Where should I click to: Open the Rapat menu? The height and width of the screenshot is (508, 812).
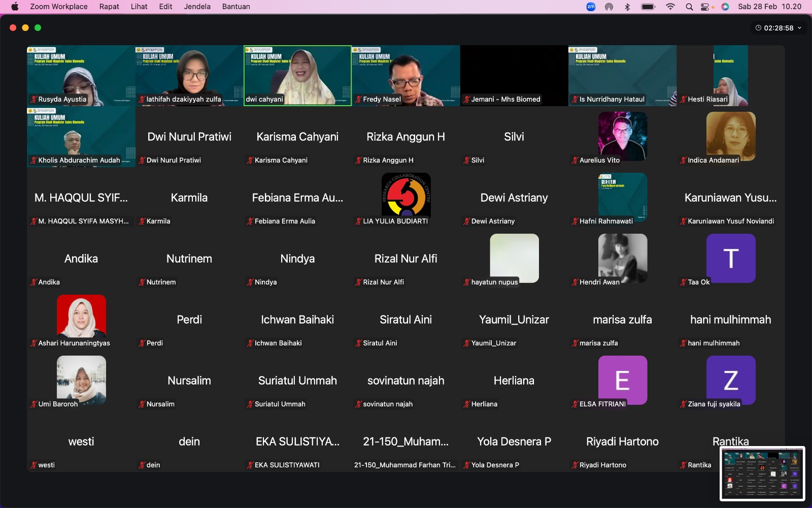click(x=109, y=7)
